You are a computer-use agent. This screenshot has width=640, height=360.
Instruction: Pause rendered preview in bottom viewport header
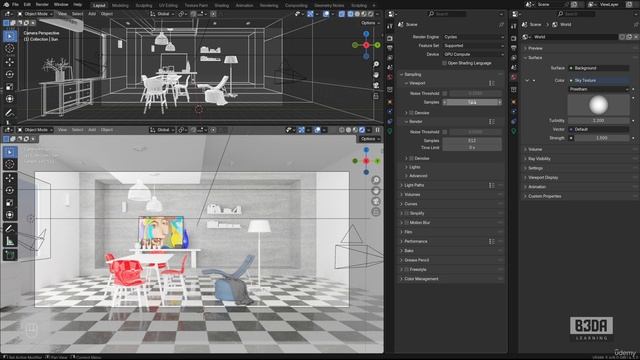pyautogui.click(x=378, y=130)
